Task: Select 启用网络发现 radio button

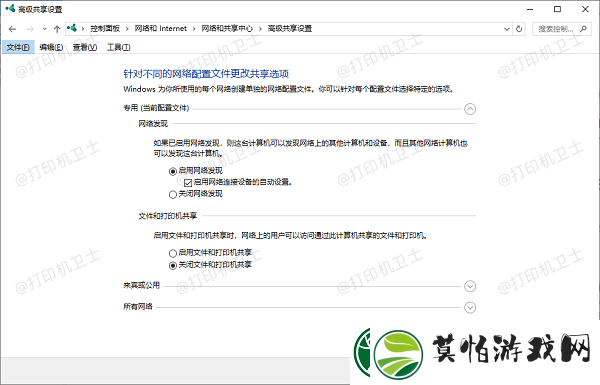Action: [x=173, y=171]
